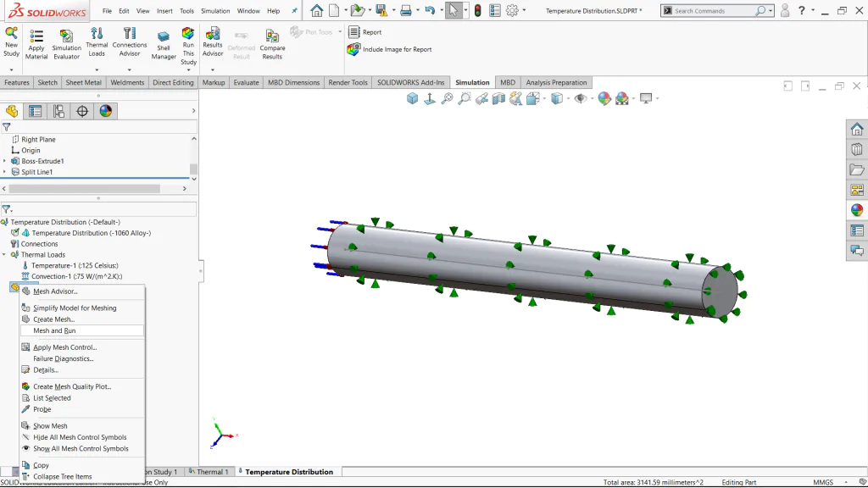Open Connections Advisor dropdown arrow
Viewport: 868px width, 488px height.
(130, 70)
